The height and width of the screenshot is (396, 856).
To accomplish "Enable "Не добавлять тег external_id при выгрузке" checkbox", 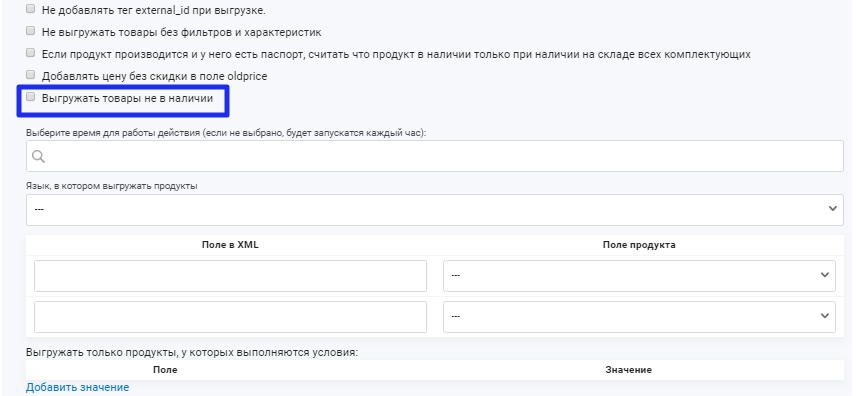I will coord(31,9).
